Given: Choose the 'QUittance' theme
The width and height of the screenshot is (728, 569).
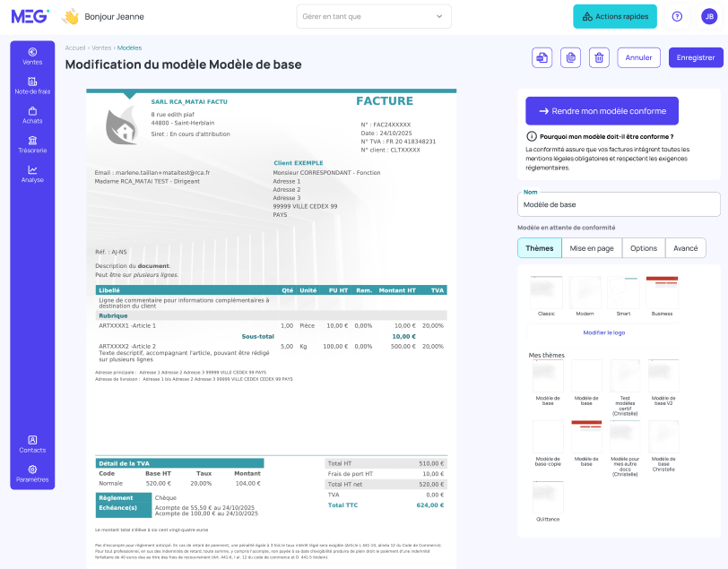Looking at the screenshot, I should tap(548, 497).
